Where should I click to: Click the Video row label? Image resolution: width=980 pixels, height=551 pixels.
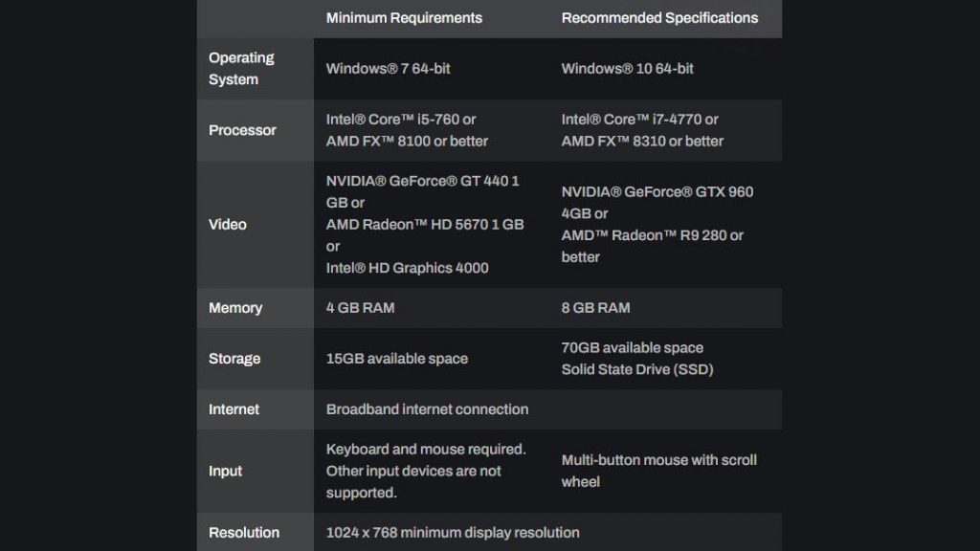point(228,225)
